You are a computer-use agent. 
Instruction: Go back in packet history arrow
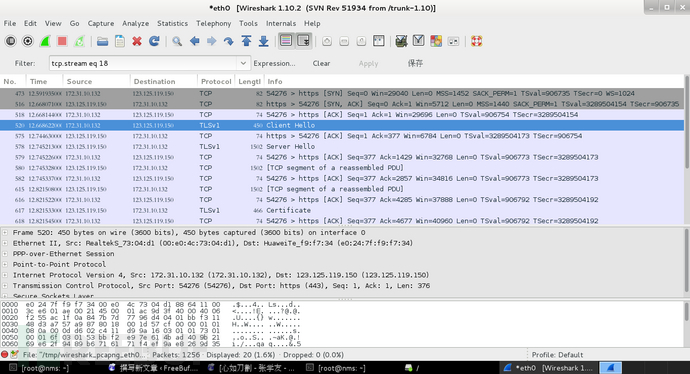click(195, 41)
